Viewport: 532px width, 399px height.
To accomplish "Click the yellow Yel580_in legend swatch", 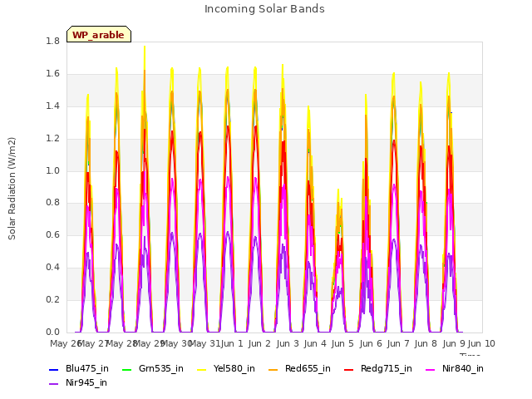I will pyautogui.click(x=201, y=369).
